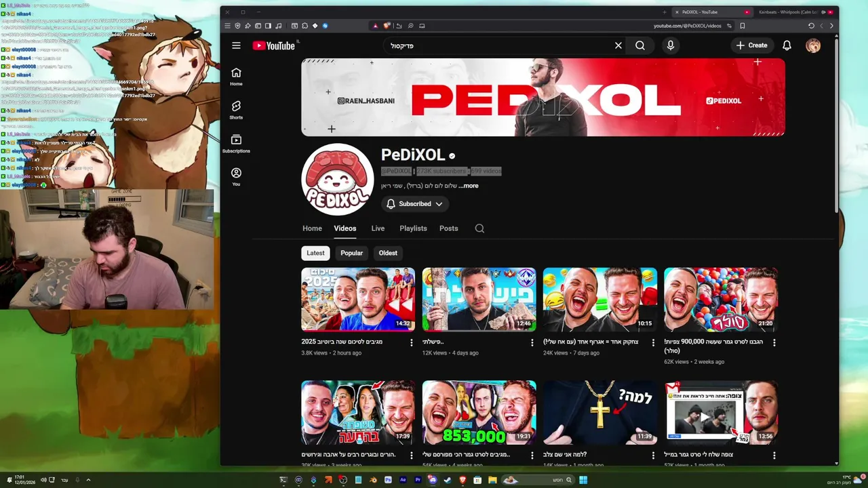Sort videos by Popular chip
Screen dimensions: 868x488
(351, 253)
